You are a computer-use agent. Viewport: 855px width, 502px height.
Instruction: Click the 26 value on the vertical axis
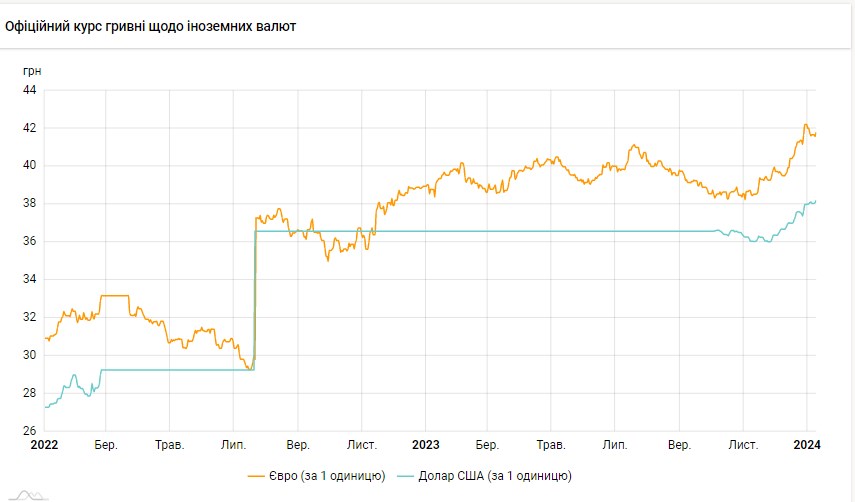click(x=29, y=431)
